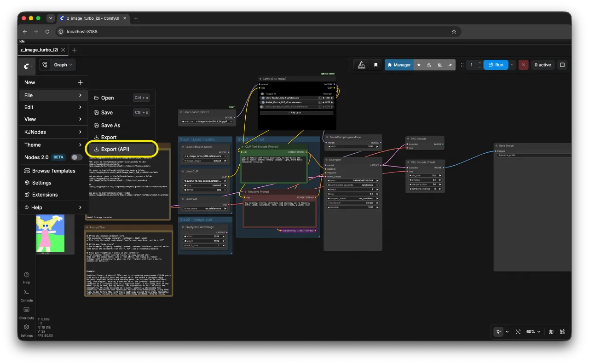Close the z_image_turbo_i2i workflow tab

coord(63,50)
